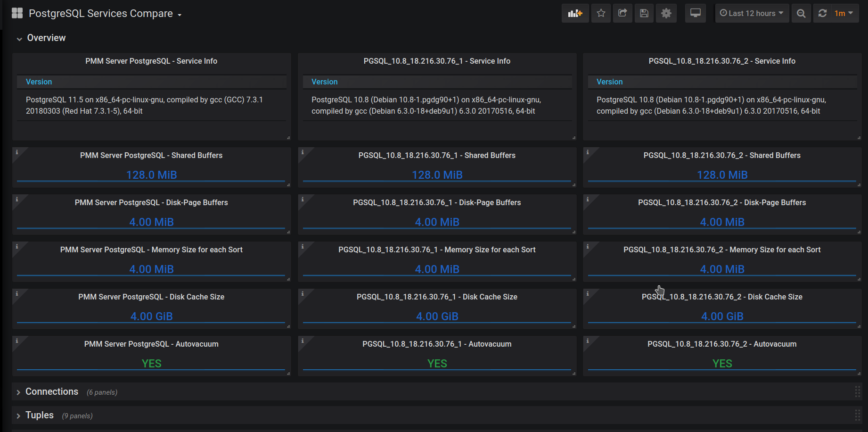Collapse the Overview row

(x=46, y=38)
